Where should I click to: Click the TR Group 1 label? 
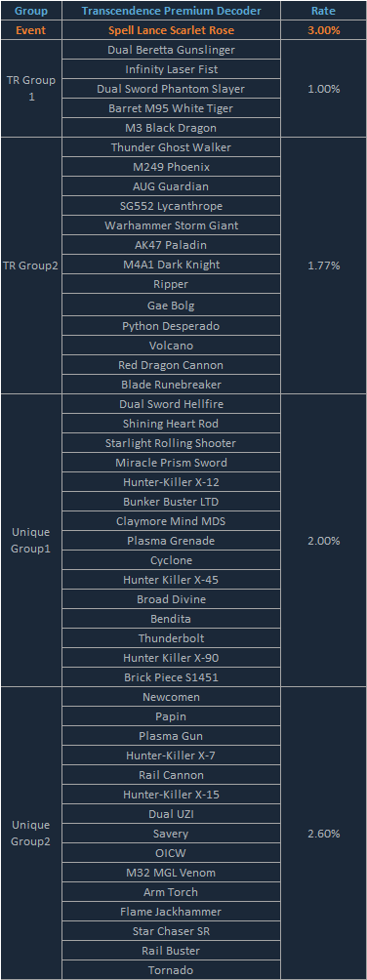click(x=31, y=89)
